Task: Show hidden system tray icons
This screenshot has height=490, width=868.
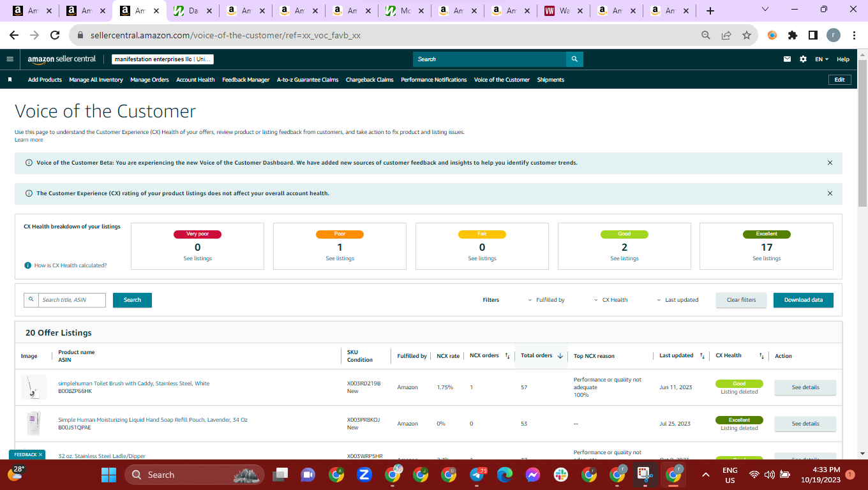Action: click(x=706, y=475)
